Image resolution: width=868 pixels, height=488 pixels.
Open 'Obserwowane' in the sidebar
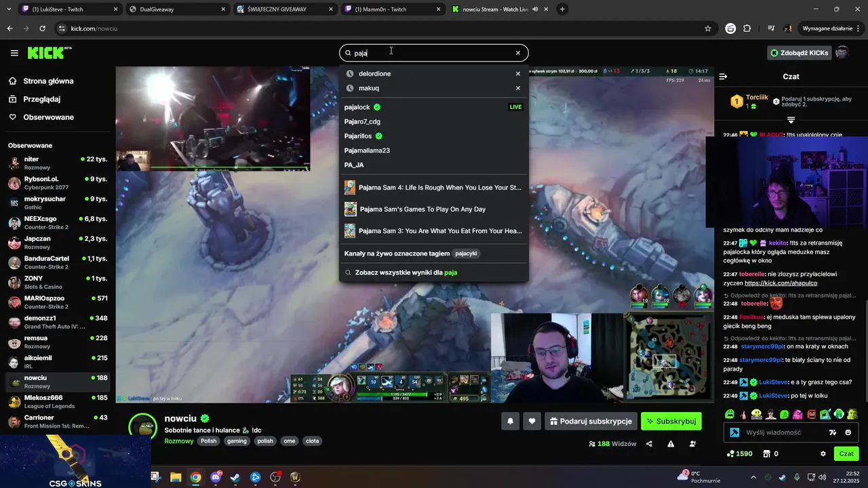pos(48,117)
